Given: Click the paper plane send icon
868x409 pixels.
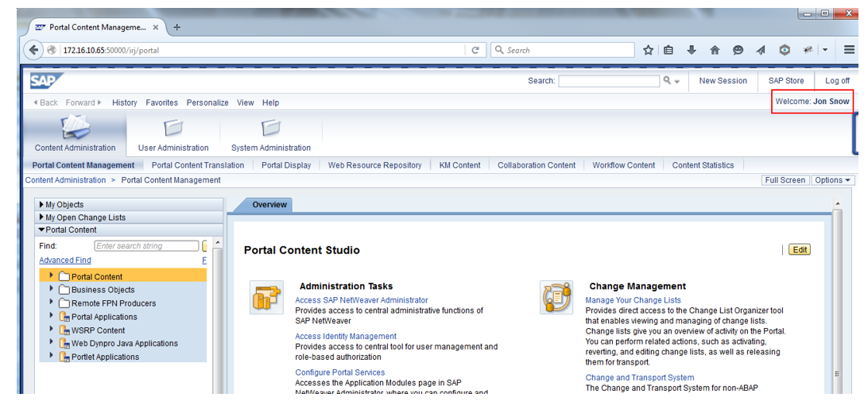Looking at the screenshot, I should (761, 50).
